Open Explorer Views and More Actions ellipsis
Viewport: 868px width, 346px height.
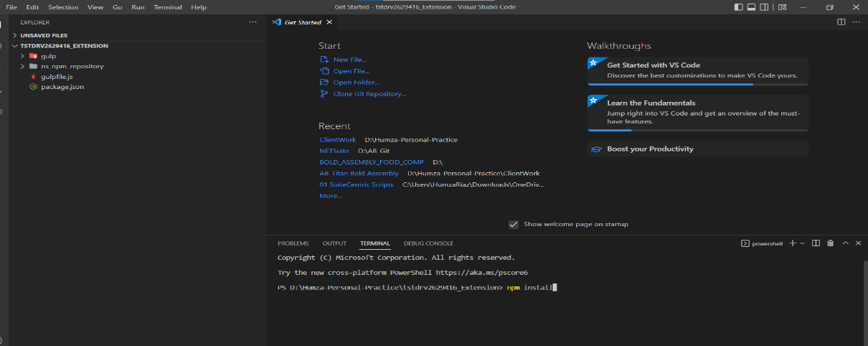coord(253,22)
